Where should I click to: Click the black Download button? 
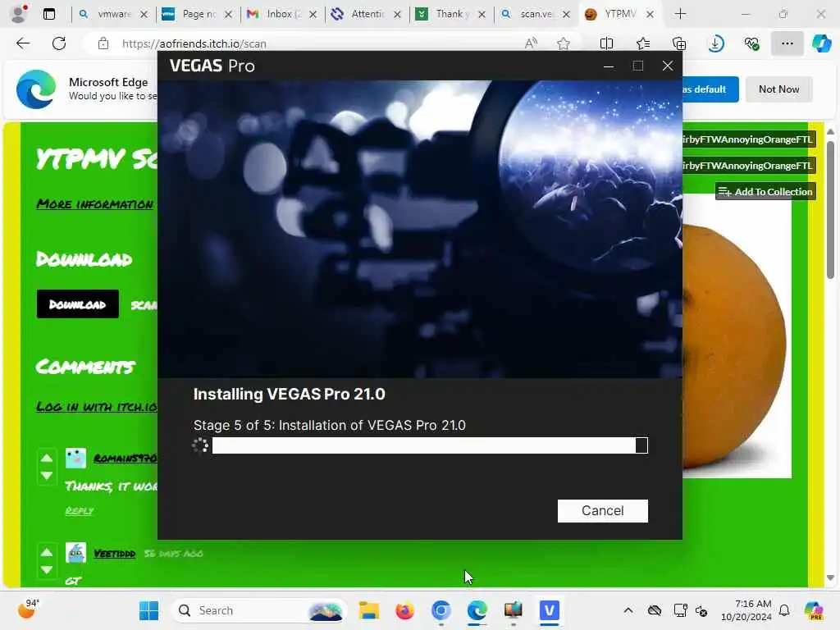pos(78,304)
